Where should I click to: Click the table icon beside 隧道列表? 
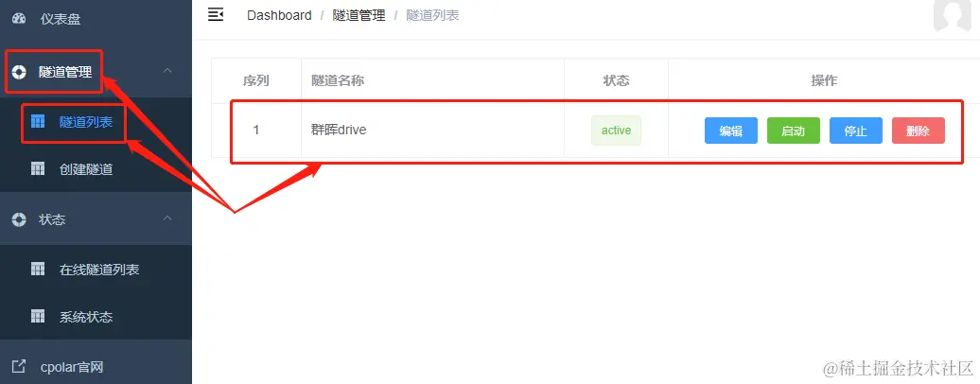(x=38, y=121)
